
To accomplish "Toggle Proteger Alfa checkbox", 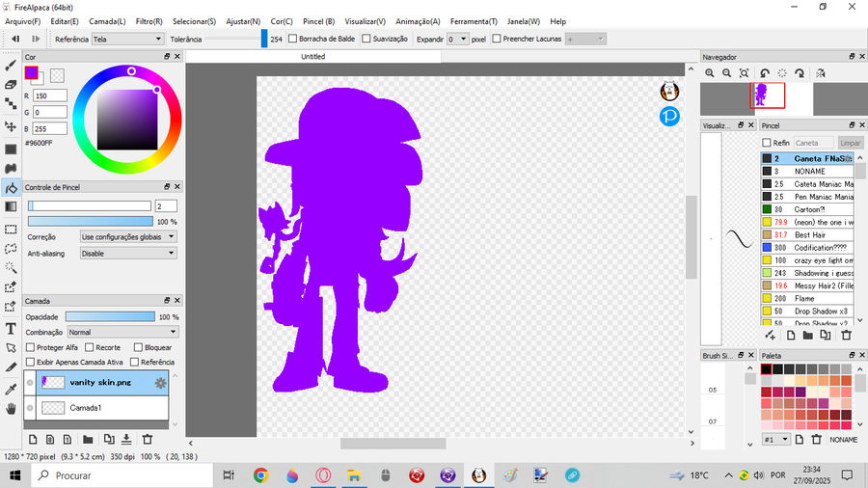I will click(31, 347).
